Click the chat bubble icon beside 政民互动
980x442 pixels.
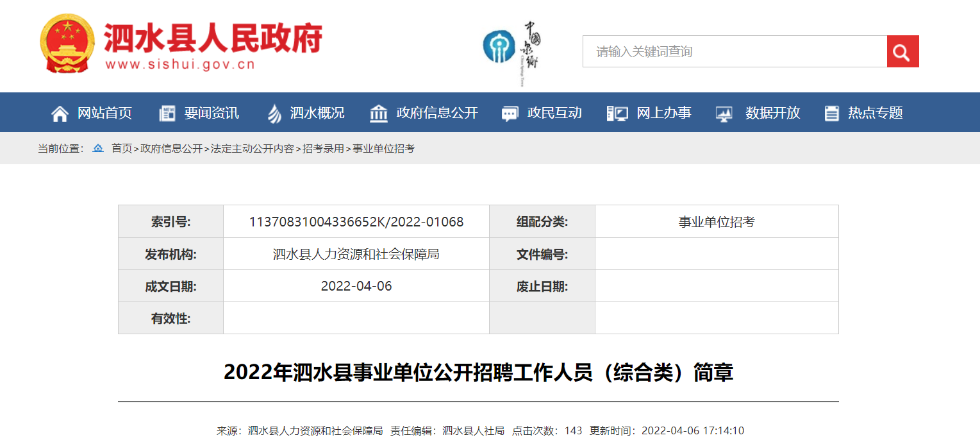coord(510,114)
